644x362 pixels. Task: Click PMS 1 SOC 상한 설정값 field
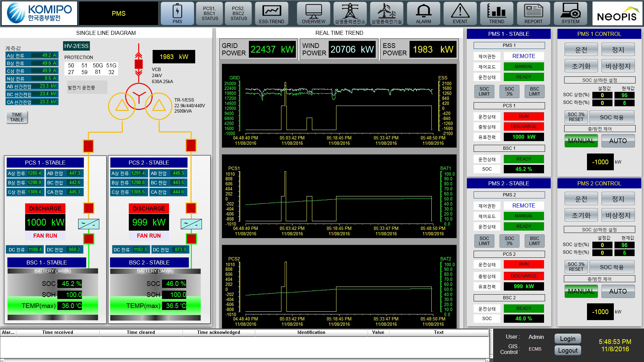tap(602, 95)
